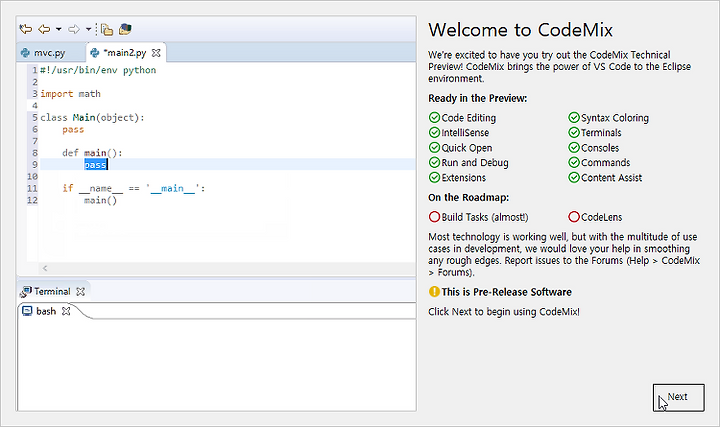Click the Last Edit Location toolbar icon
Image resolution: width=720 pixels, height=427 pixels.
coord(26,29)
